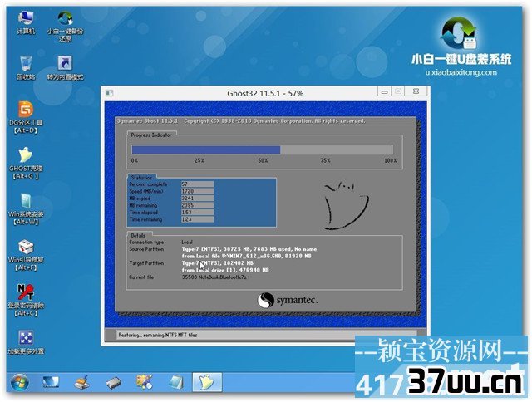Click the Percent complete value 57
532x402 pixels.
[x=198, y=184]
